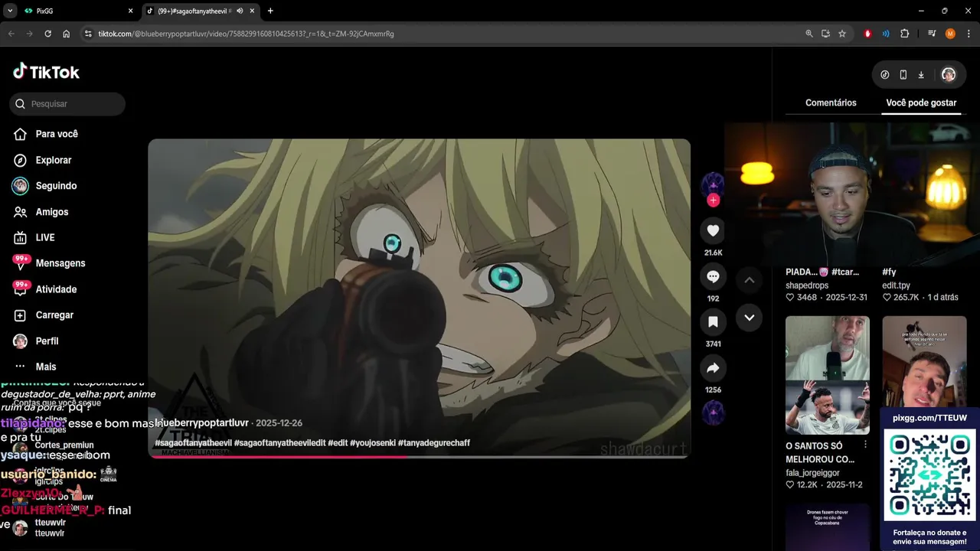The image size is (980, 551).
Task: Click the #sagaoftanyatheevil hashtag
Action: click(x=193, y=443)
